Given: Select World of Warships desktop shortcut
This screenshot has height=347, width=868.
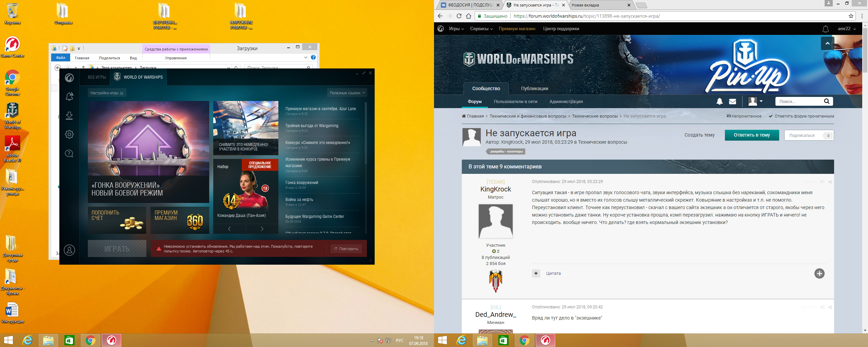Looking at the screenshot, I should [13, 116].
